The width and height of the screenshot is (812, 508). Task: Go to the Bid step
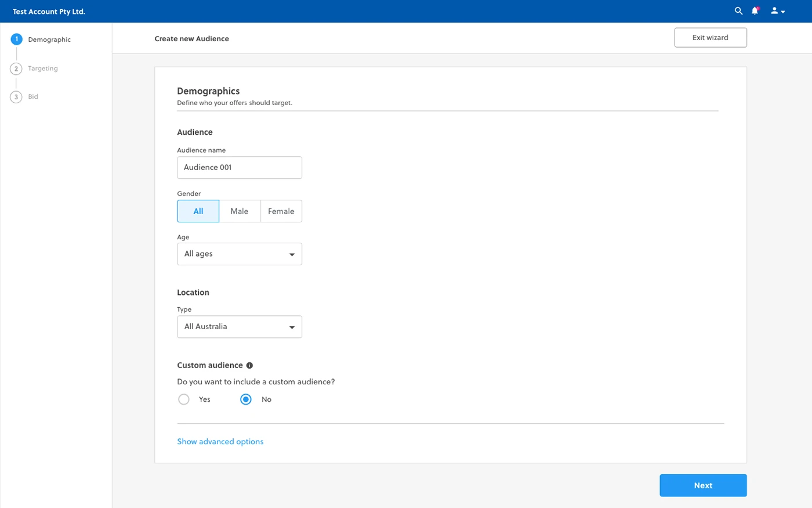click(24, 97)
